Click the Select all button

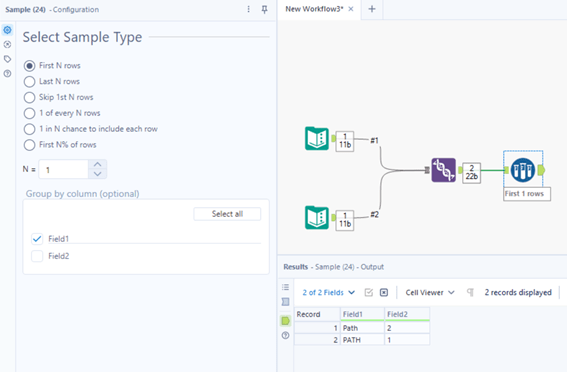pyautogui.click(x=227, y=214)
